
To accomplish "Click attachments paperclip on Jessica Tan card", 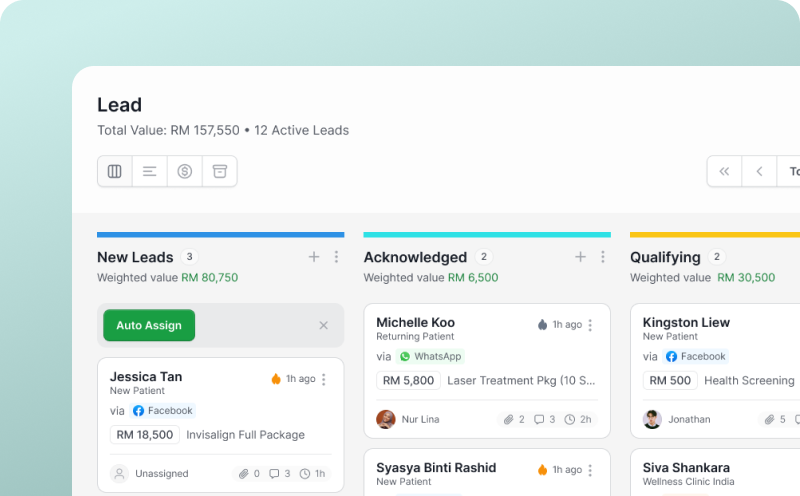I will coord(243,474).
